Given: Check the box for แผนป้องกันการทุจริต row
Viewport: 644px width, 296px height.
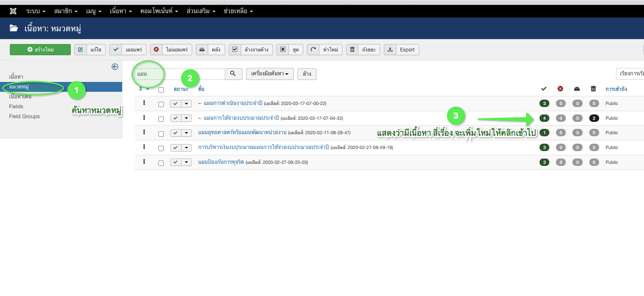Looking at the screenshot, I should 161,163.
